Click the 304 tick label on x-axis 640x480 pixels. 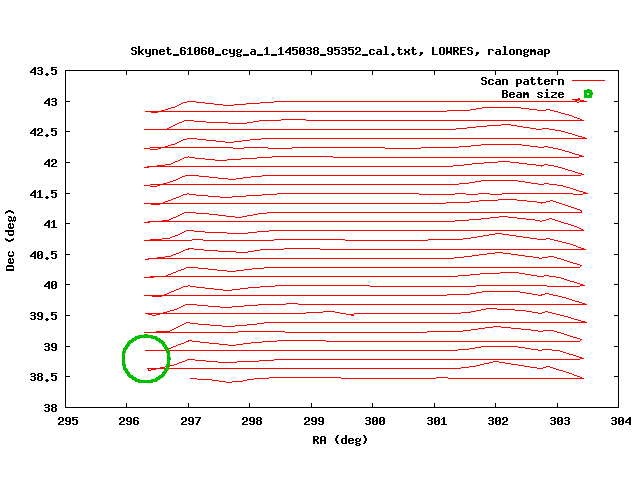click(620, 421)
